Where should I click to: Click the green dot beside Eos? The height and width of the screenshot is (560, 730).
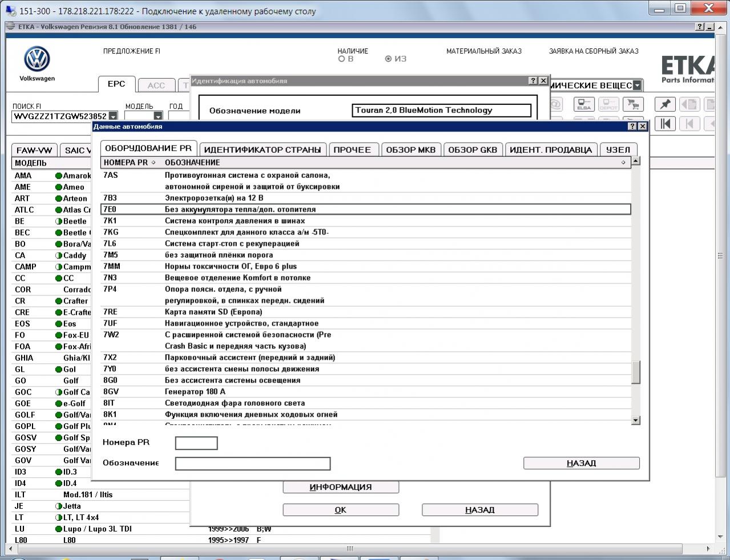click(x=58, y=324)
